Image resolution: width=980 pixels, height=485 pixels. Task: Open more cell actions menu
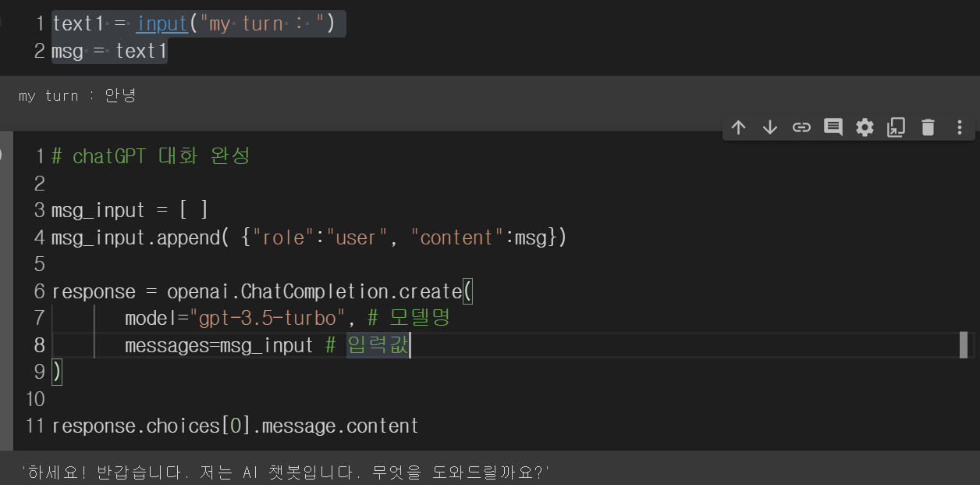[960, 127]
